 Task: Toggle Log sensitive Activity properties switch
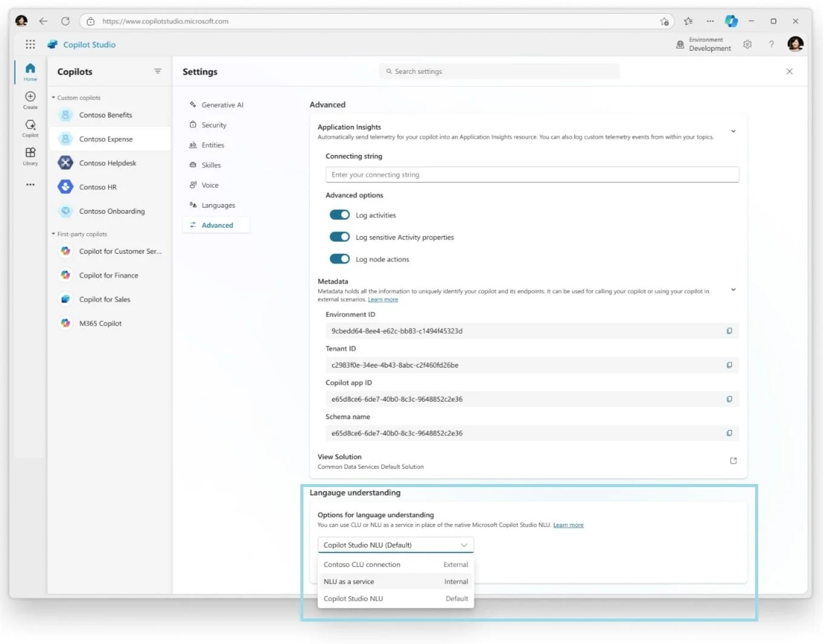click(340, 237)
